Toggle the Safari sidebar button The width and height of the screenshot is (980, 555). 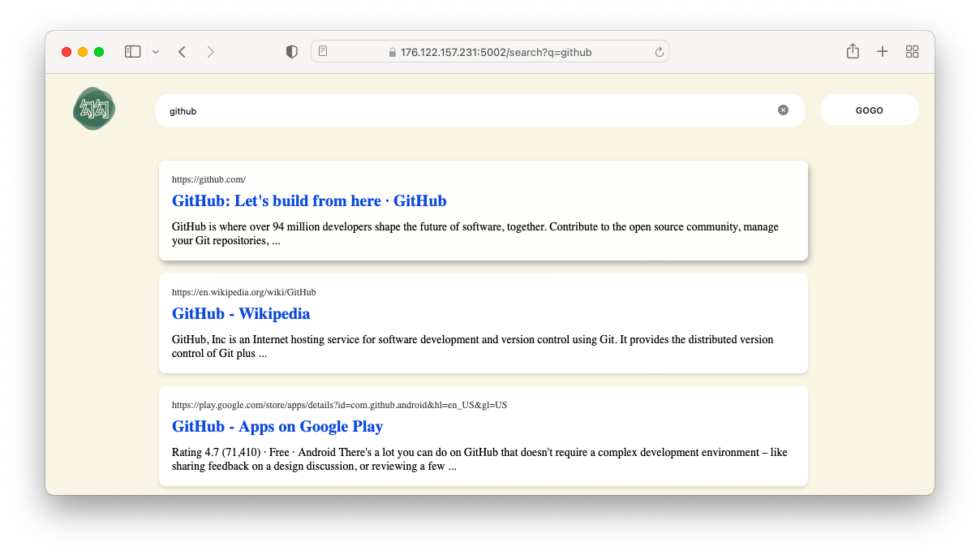[132, 52]
